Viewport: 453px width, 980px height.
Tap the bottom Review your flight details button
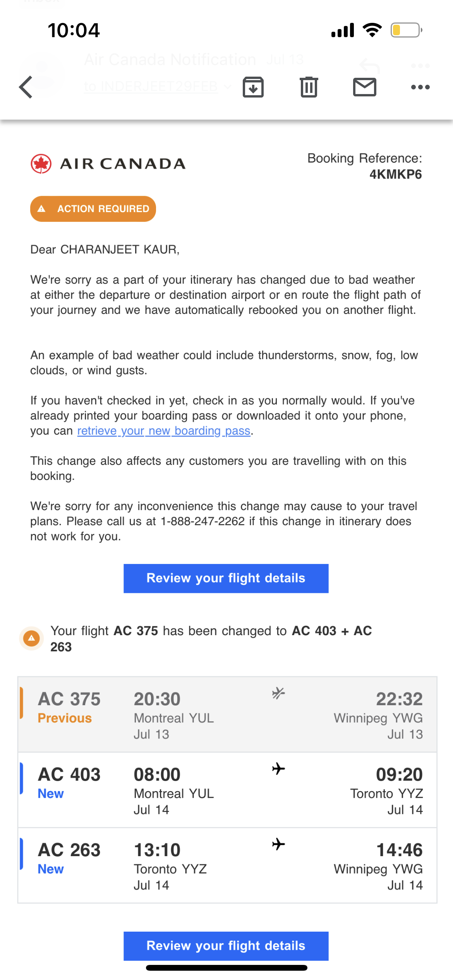tap(226, 946)
